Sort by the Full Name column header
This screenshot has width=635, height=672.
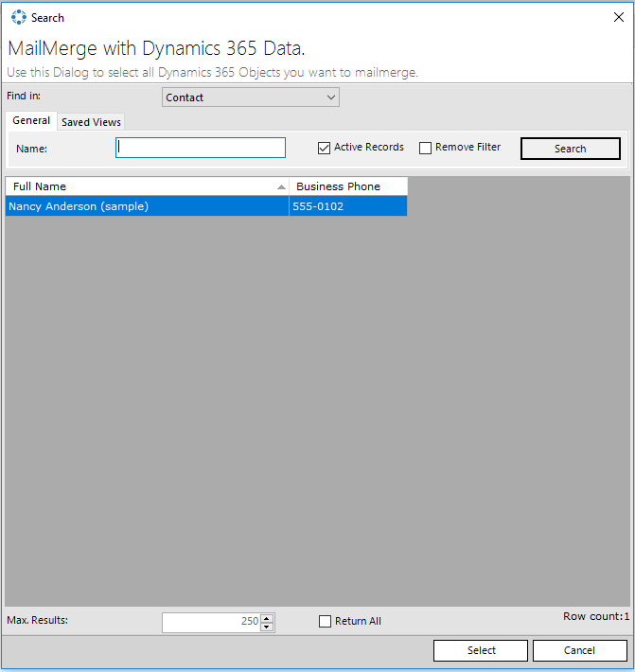(147, 186)
